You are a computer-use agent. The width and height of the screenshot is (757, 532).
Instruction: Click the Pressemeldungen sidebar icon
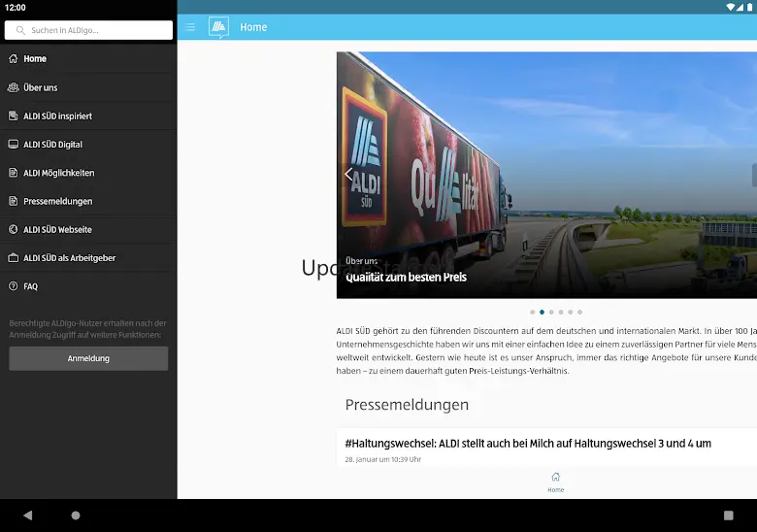(x=14, y=201)
